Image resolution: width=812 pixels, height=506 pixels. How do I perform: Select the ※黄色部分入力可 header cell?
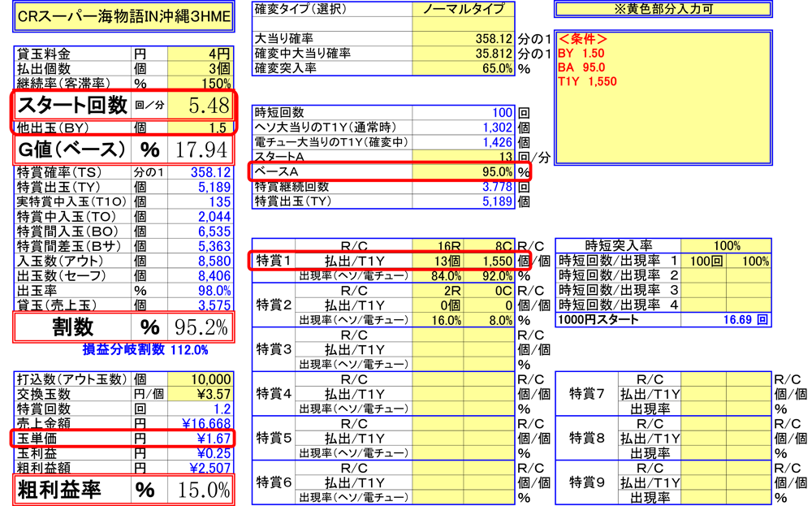coord(663,9)
